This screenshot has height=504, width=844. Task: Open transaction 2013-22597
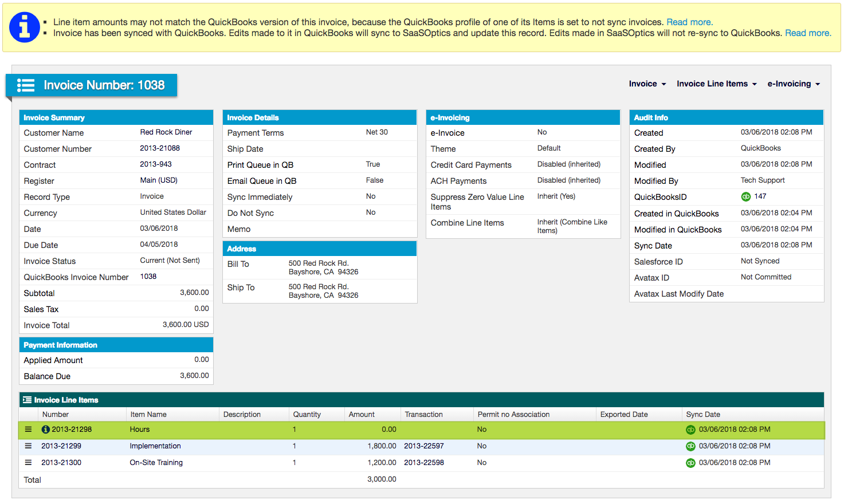point(424,446)
